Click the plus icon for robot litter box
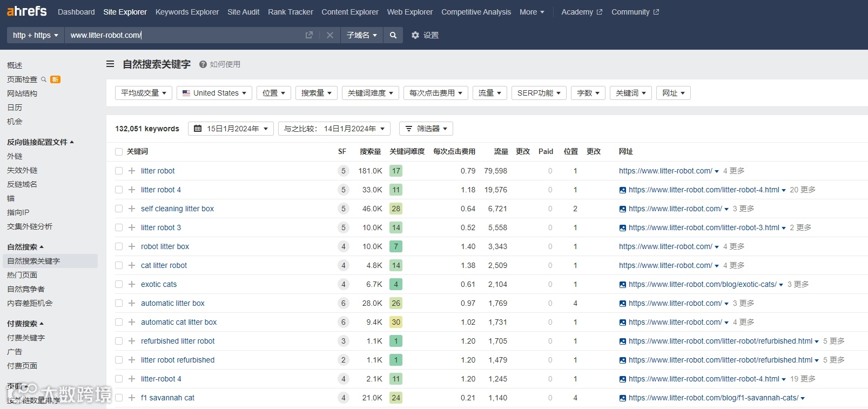The image size is (868, 409). 132,246
